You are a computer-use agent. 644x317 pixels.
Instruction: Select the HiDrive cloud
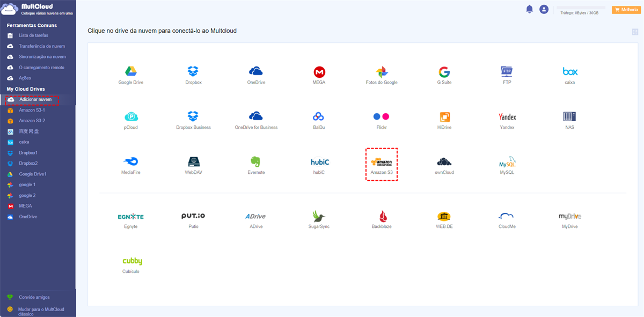tap(444, 121)
